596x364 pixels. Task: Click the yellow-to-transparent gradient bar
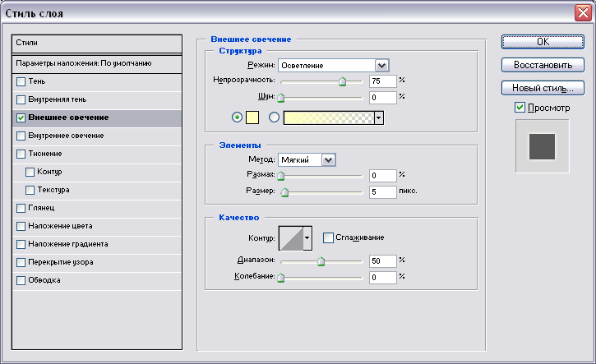click(329, 117)
